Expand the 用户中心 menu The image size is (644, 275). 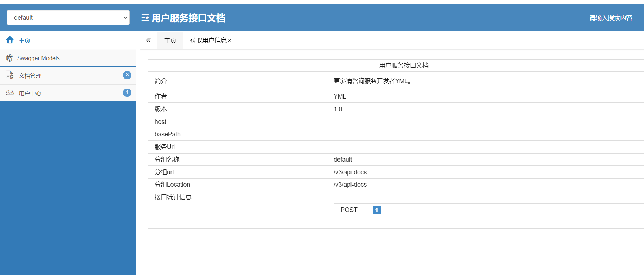68,93
